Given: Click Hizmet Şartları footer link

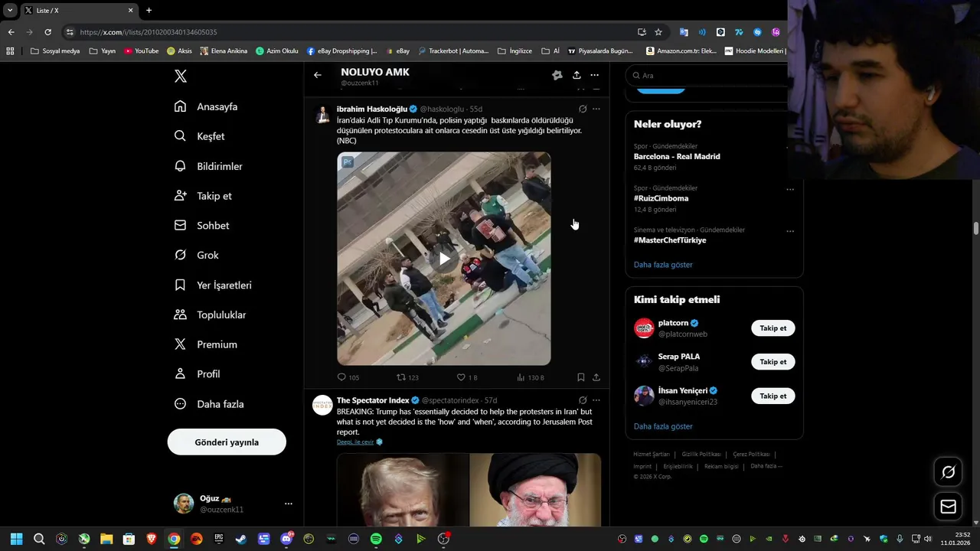Looking at the screenshot, I should 652,455.
